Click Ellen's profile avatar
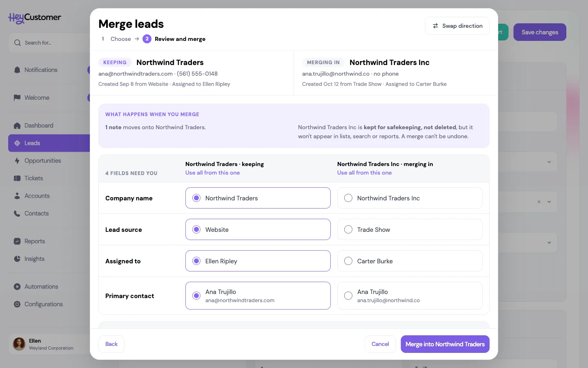This screenshot has height=368, width=588. (19, 344)
